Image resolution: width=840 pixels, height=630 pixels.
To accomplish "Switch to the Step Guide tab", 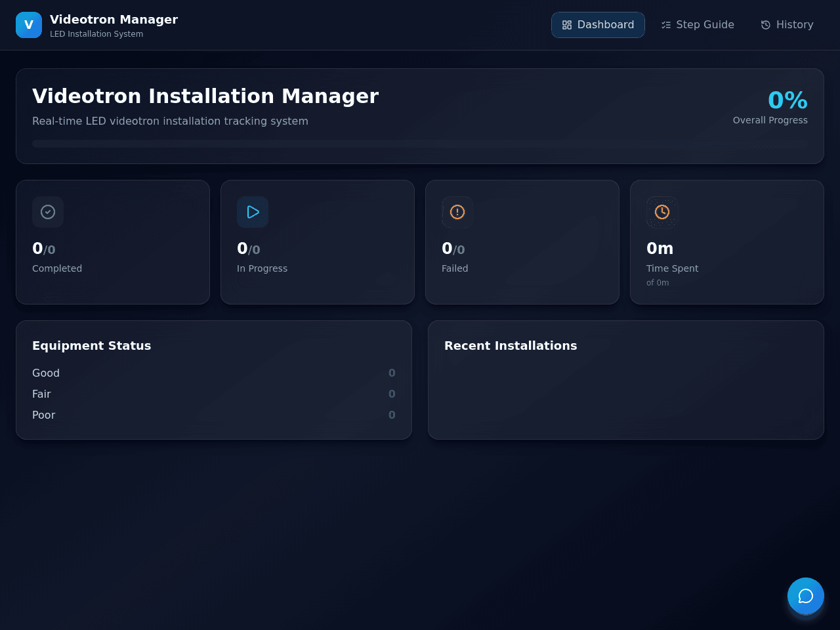I will [698, 25].
